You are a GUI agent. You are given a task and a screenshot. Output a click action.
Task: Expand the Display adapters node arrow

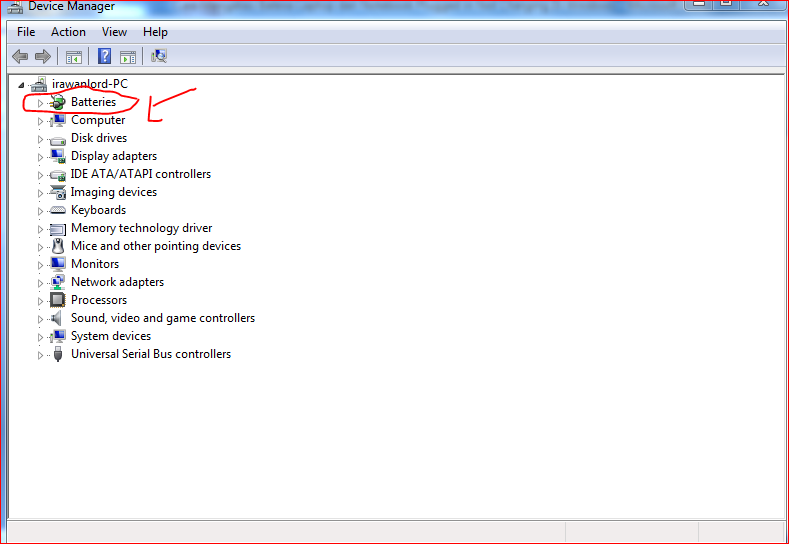click(40, 158)
